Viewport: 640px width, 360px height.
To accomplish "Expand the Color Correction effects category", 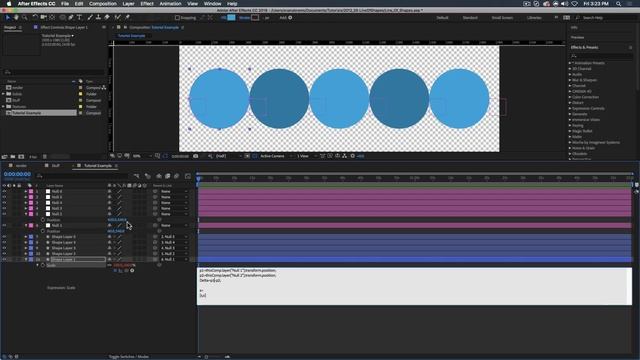I will 570,97.
